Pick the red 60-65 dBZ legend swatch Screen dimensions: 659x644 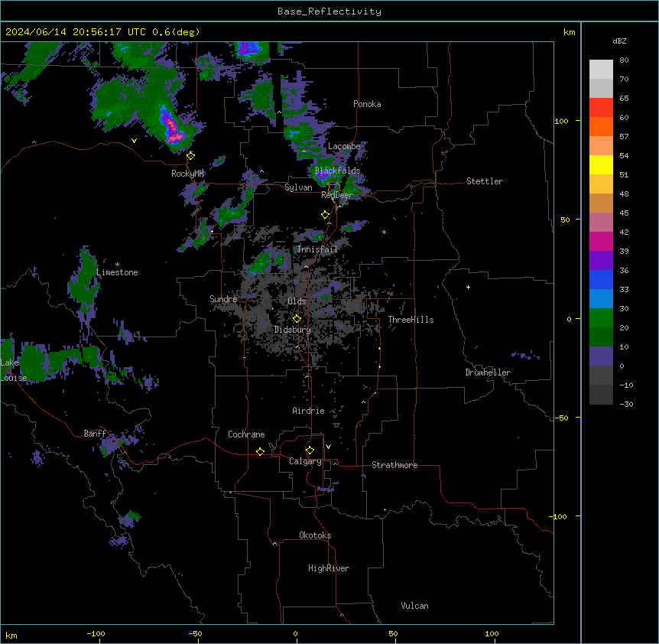[x=601, y=108]
